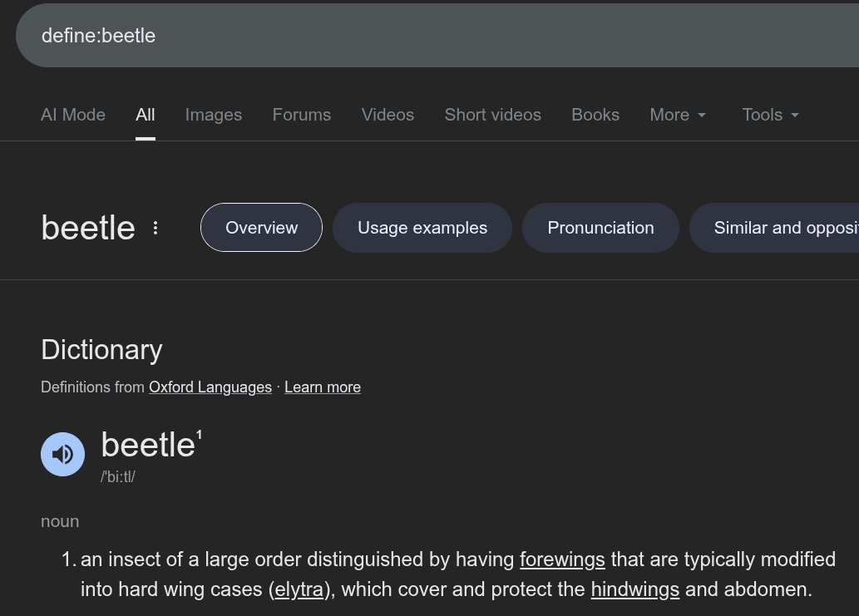859x616 pixels.
Task: Click the Dictionary heading
Action: (x=102, y=349)
